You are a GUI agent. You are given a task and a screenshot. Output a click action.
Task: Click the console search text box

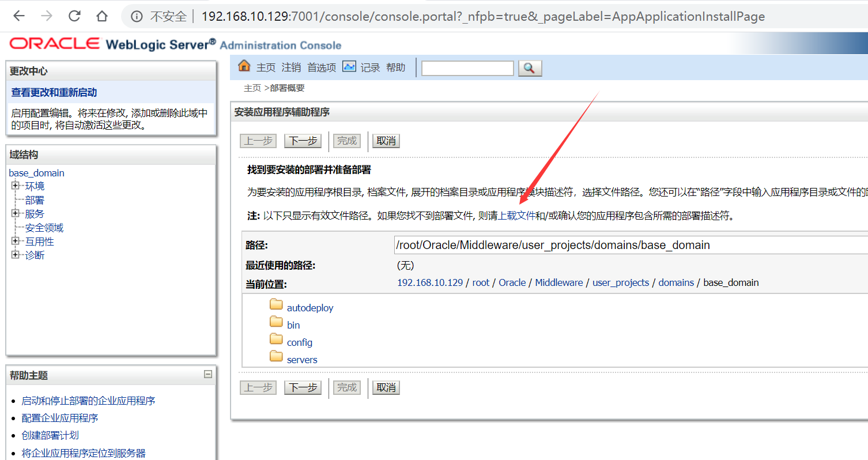point(467,68)
